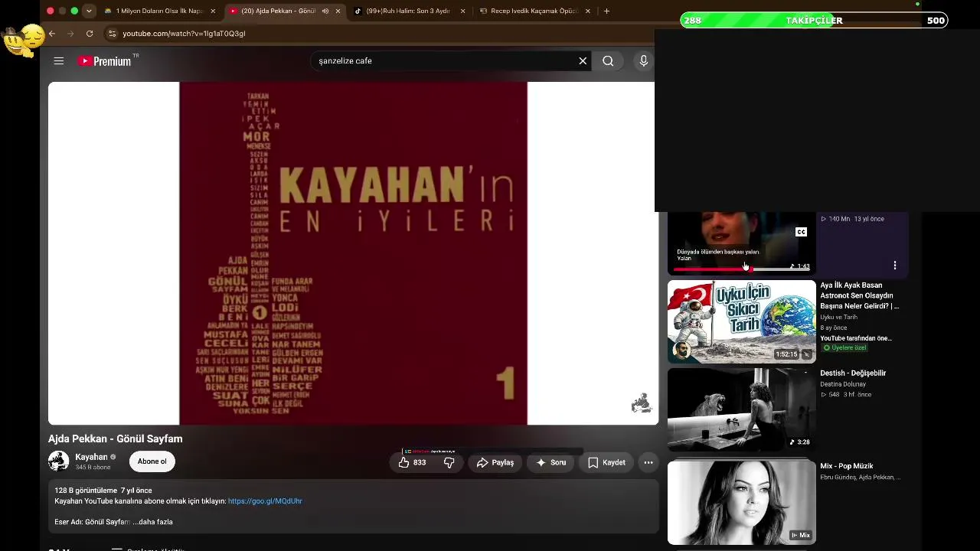Click the 'Üyelere özel' members badge
This screenshot has height=551, width=980.
click(844, 348)
